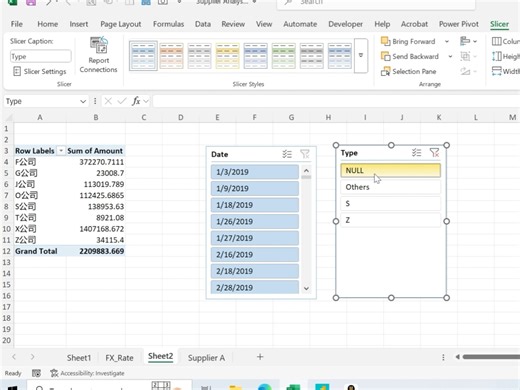Click the Cancel formula X icon
The image size is (520, 390).
click(x=108, y=101)
